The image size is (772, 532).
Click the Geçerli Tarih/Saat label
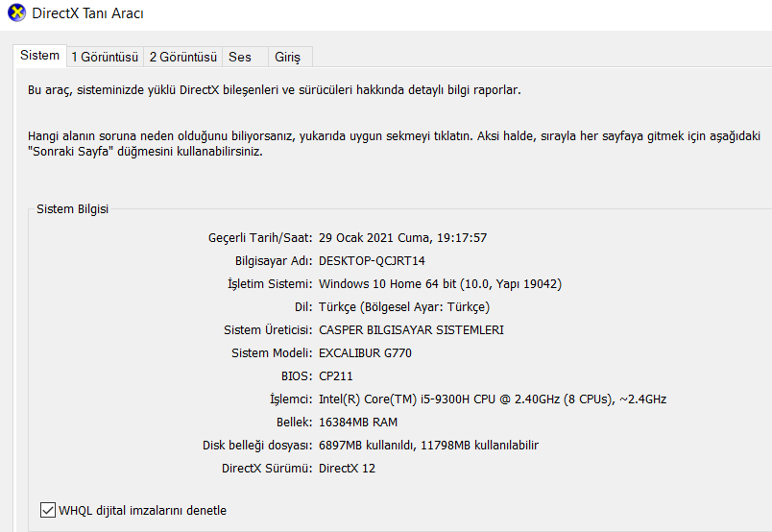pos(260,238)
